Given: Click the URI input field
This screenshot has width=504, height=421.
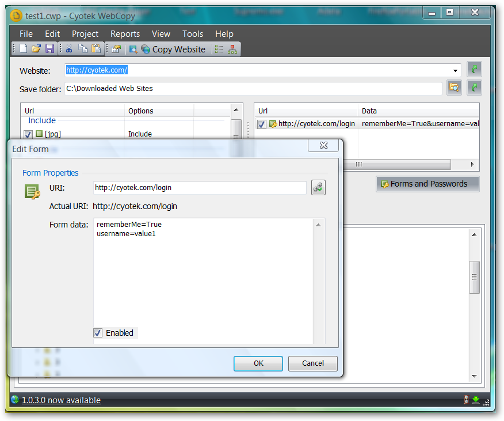Looking at the screenshot, I should coord(200,188).
